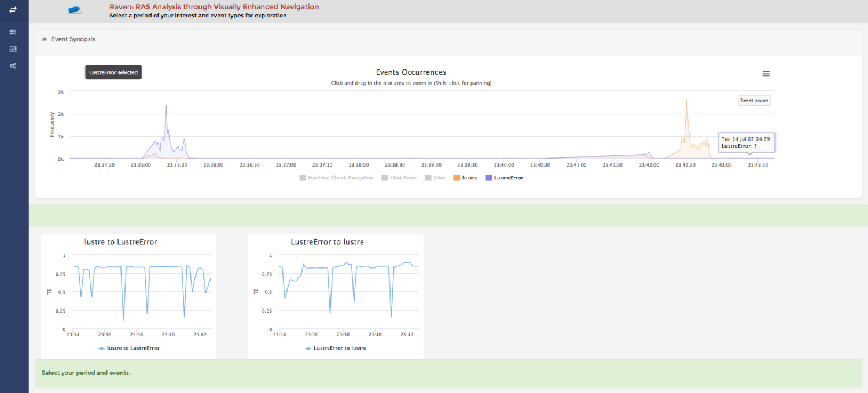Enable Machine Check Exception series in legend
Screen dimensions: 868x393
coord(340,178)
